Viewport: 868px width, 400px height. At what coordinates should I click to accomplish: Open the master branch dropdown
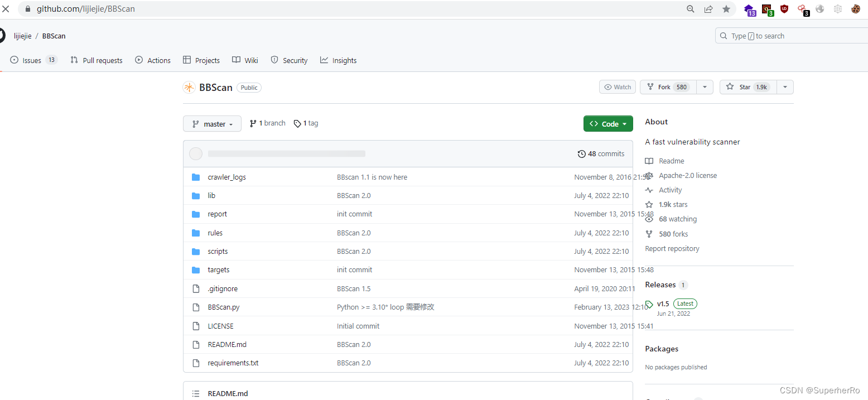click(212, 124)
